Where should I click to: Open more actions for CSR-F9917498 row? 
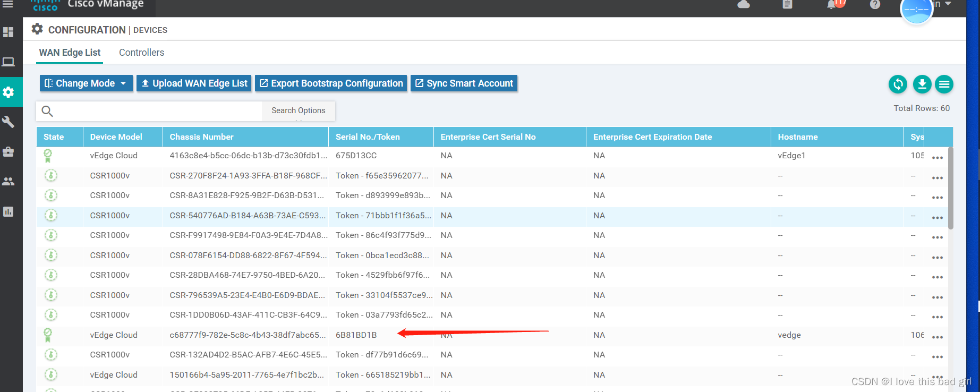[x=938, y=237]
